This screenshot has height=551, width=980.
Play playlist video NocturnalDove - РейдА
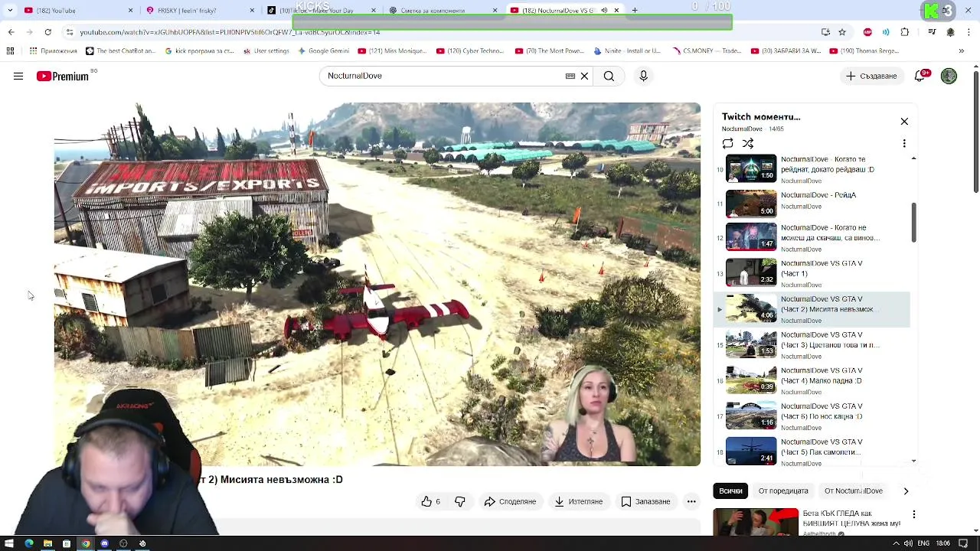812,204
